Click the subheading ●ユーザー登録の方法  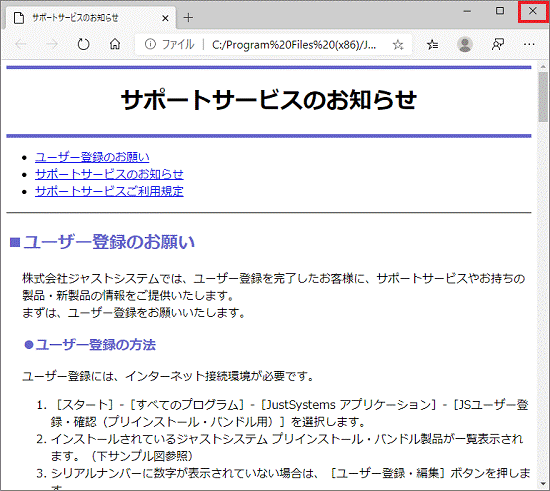90,345
